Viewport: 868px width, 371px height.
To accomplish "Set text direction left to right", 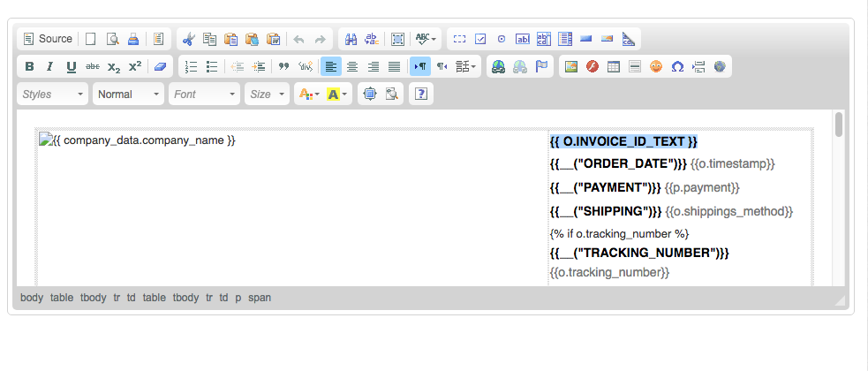I will coord(420,66).
